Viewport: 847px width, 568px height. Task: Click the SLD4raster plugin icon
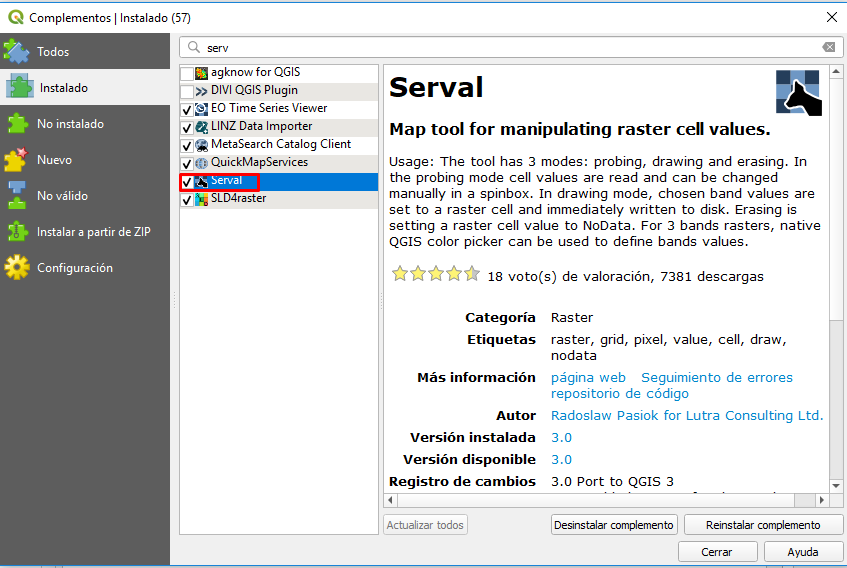pos(202,199)
